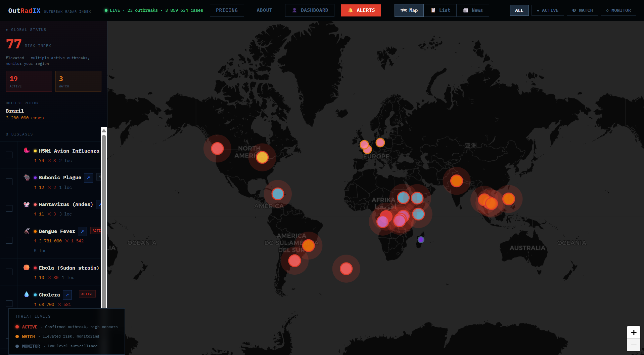This screenshot has height=355, width=644.
Task: Check the Cholera checkbox
Action: [x=9, y=304]
